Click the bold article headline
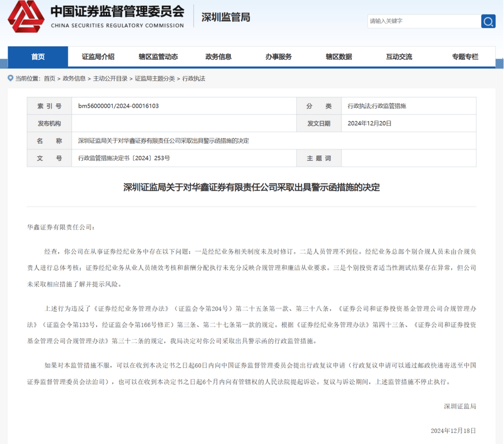The image size is (504, 444). point(251,187)
